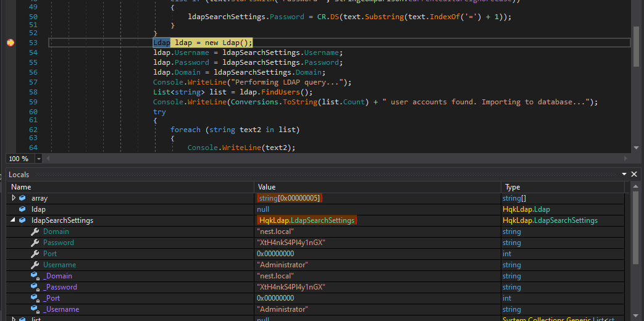This screenshot has height=321, width=644.
Task: Click the Username property wrench icon
Action: point(35,265)
